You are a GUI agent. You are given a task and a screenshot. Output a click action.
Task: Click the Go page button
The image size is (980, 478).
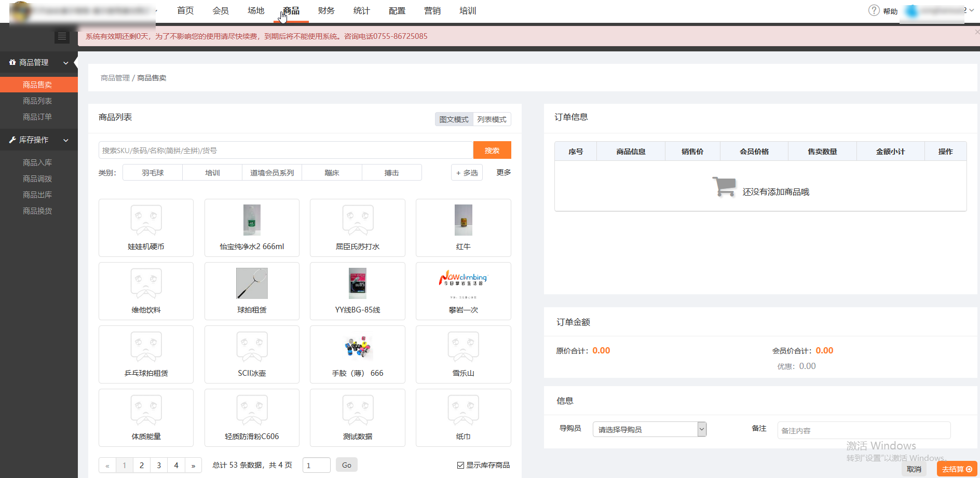[347, 465]
